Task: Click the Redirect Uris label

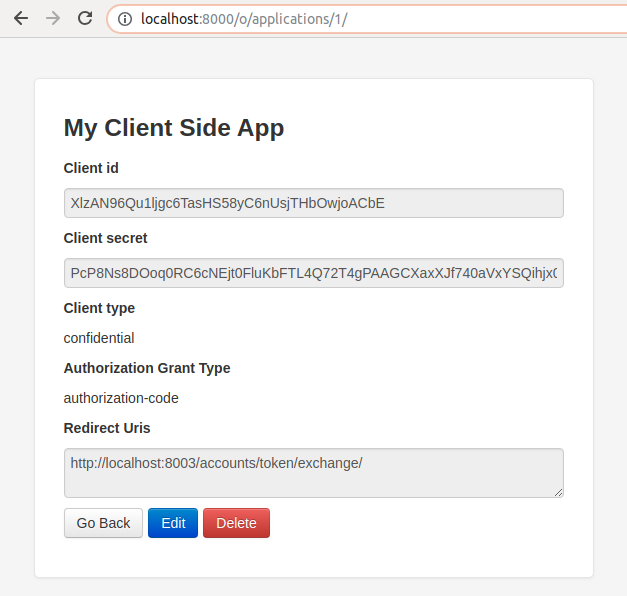Action: pyautogui.click(x=107, y=428)
